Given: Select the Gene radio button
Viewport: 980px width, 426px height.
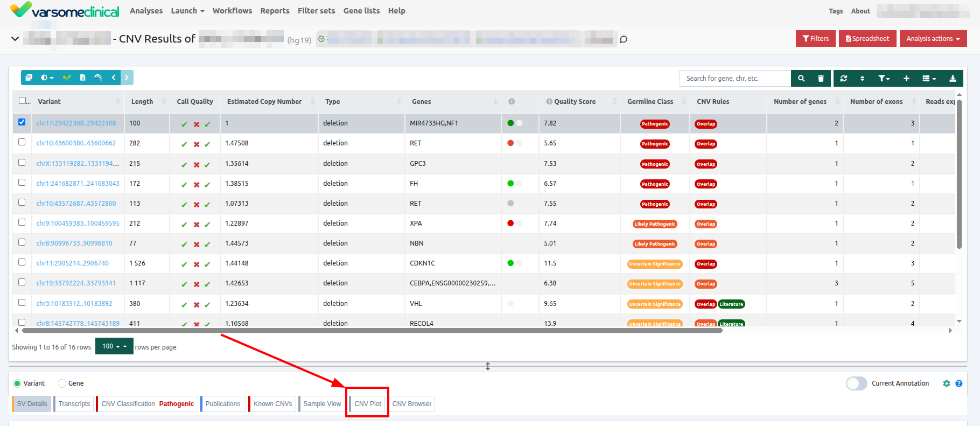Looking at the screenshot, I should [x=62, y=383].
